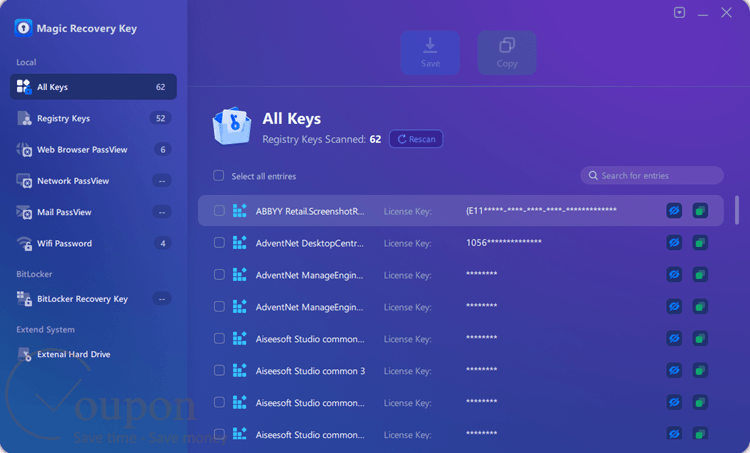Check Select all entrires checkbox
The image size is (750, 453).
tap(219, 176)
